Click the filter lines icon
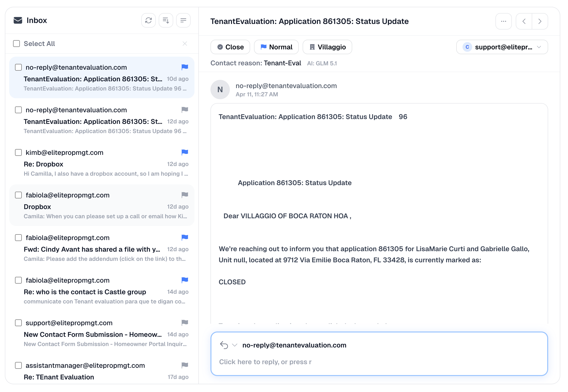 click(183, 20)
